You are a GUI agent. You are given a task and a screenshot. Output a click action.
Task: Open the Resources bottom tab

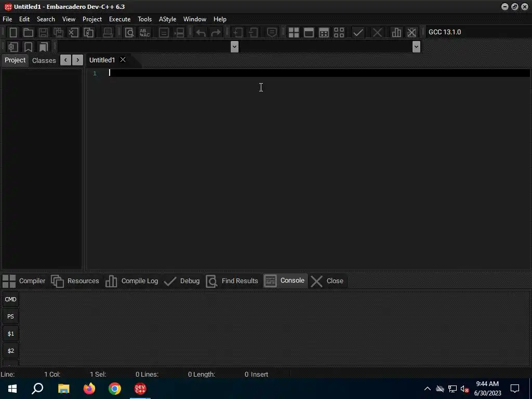coord(75,281)
